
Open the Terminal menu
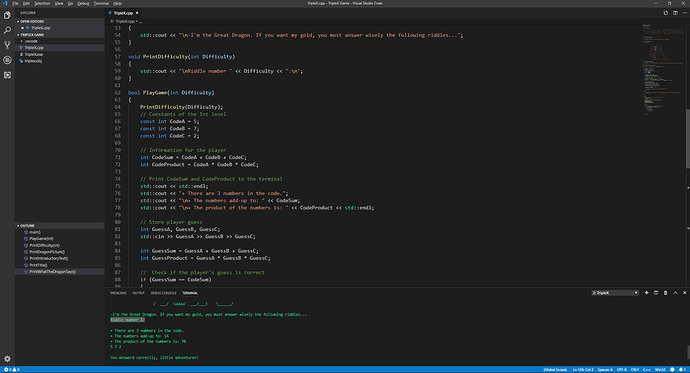(x=101, y=3)
